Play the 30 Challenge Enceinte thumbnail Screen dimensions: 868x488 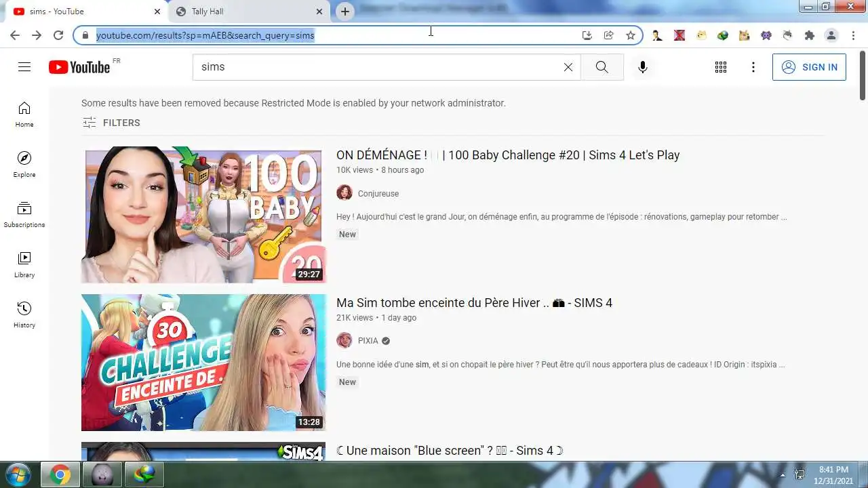203,363
